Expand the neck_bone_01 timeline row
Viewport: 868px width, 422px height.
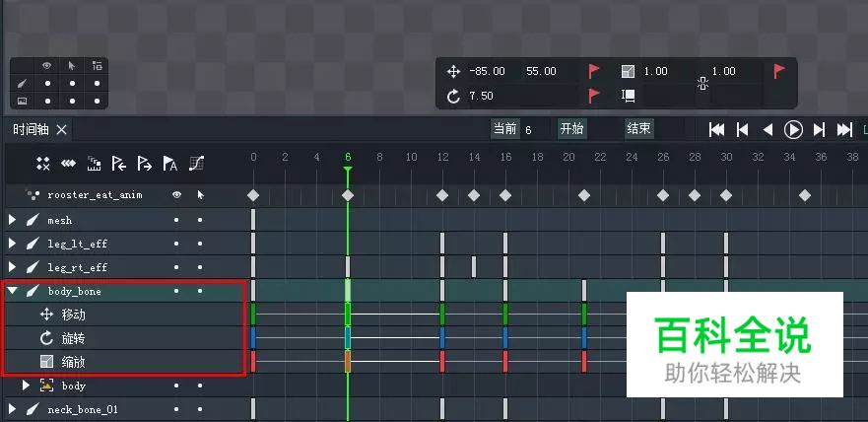13,409
